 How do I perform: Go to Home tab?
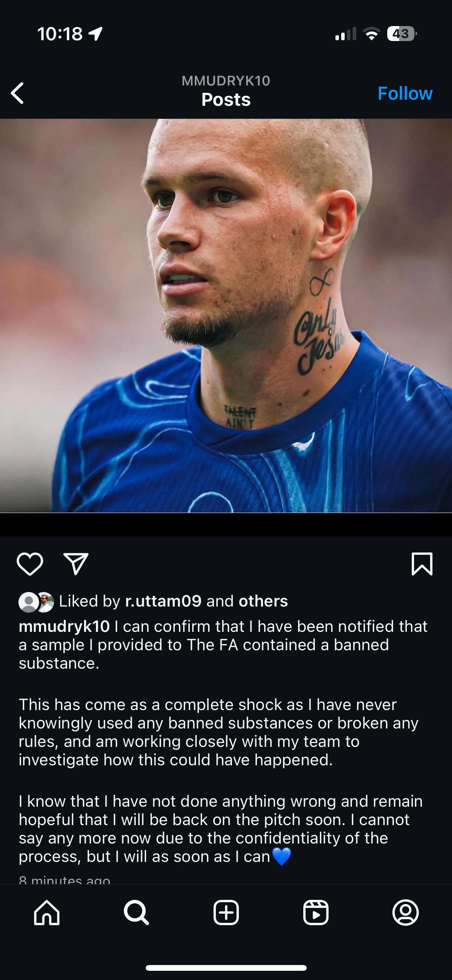[x=47, y=913]
